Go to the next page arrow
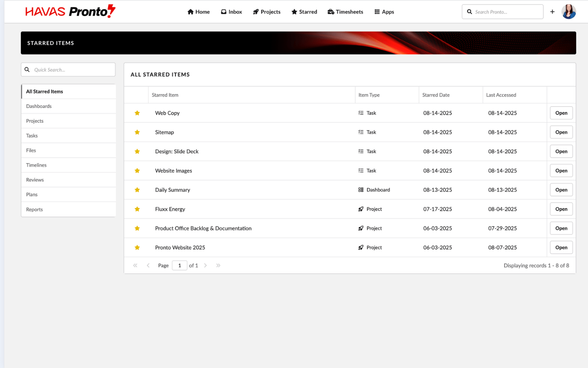The image size is (588, 368). (x=205, y=266)
